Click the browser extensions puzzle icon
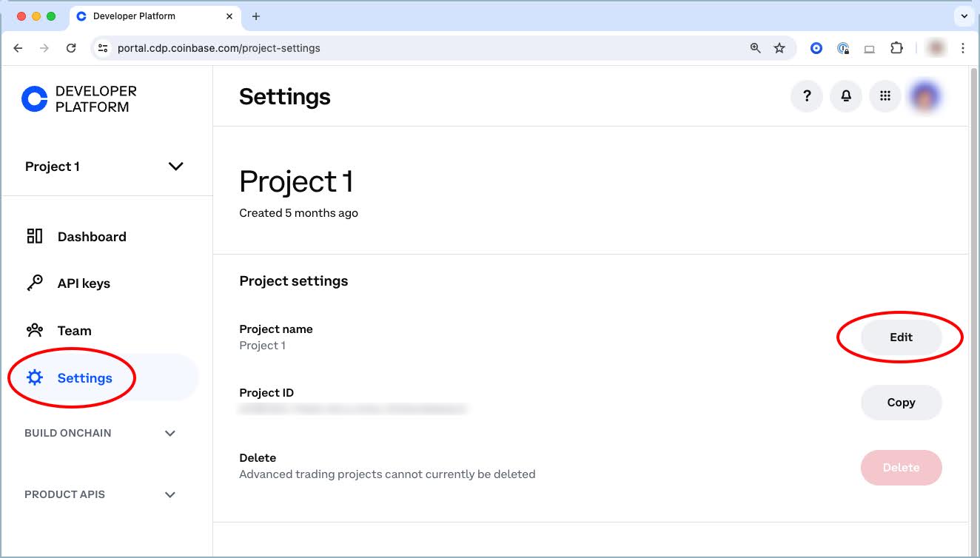980x558 pixels. tap(896, 48)
